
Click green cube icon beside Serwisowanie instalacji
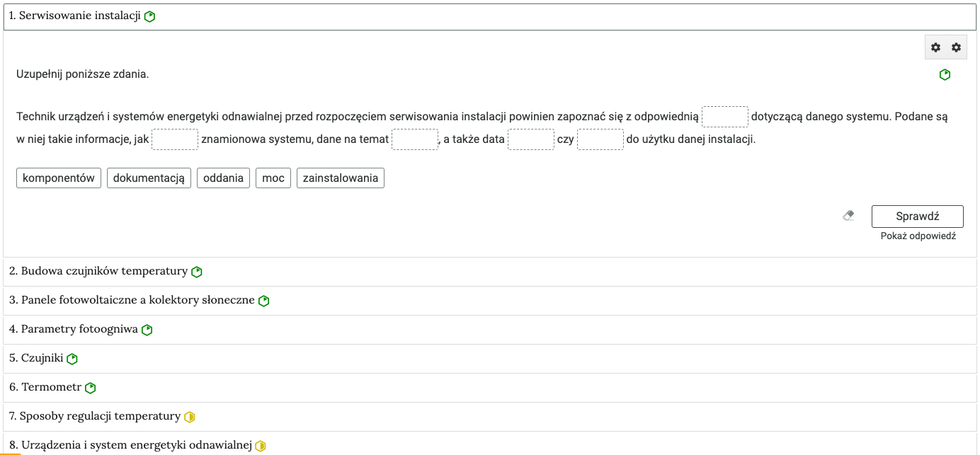click(149, 17)
